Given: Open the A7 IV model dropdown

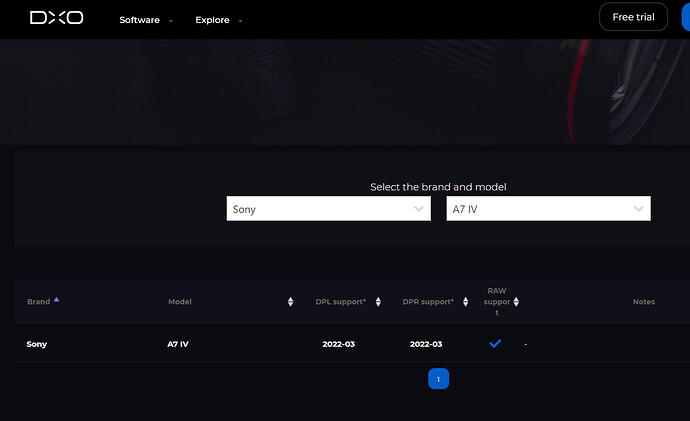Looking at the screenshot, I should (548, 209).
